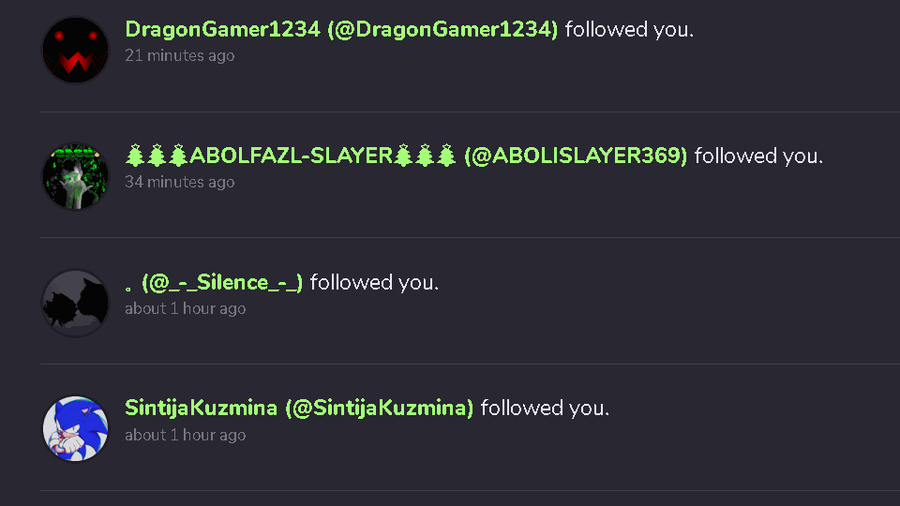
Task: Open SintijaKuzmina's Sonic avatar
Action: click(75, 429)
